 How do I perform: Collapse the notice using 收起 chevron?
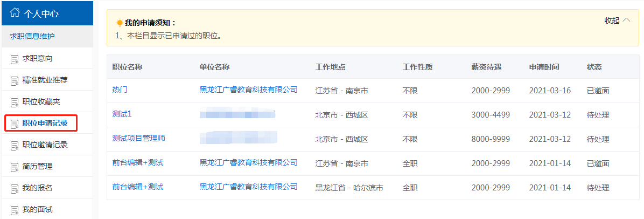(626, 20)
